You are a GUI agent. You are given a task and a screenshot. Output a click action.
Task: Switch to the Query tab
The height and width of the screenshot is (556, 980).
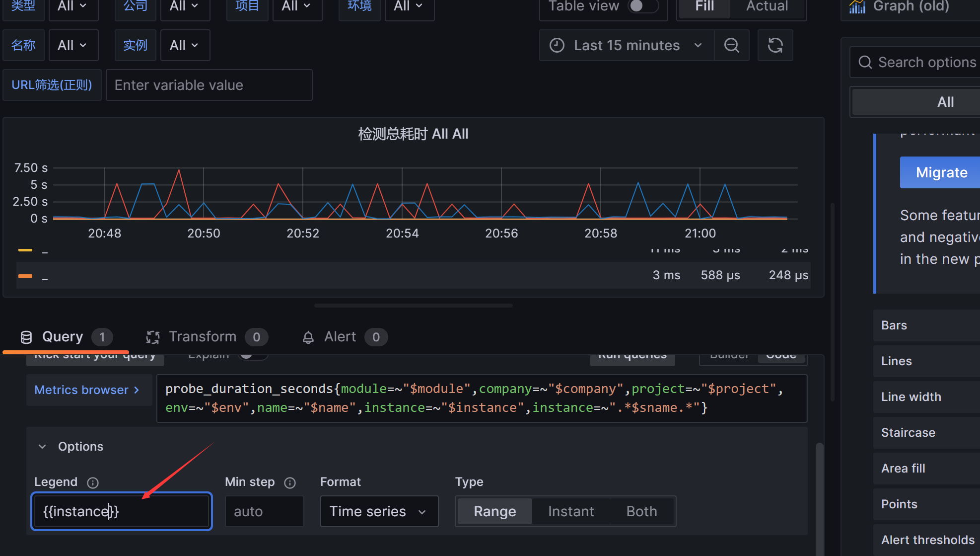pyautogui.click(x=66, y=337)
